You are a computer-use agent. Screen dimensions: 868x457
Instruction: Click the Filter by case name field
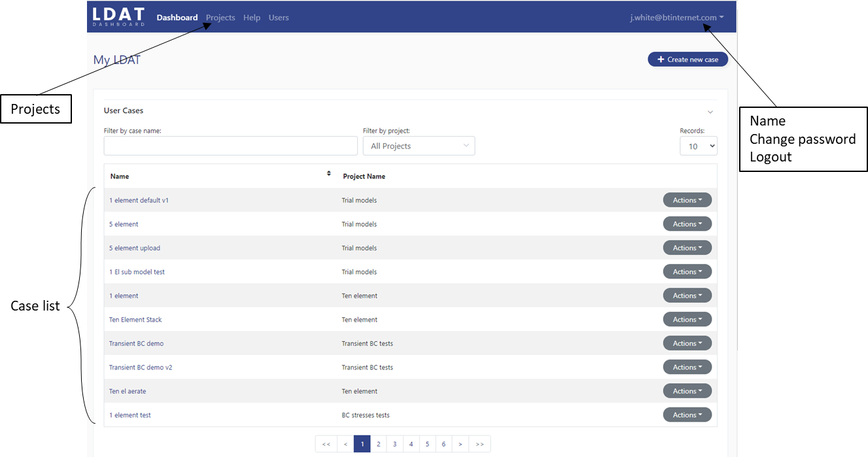click(230, 146)
